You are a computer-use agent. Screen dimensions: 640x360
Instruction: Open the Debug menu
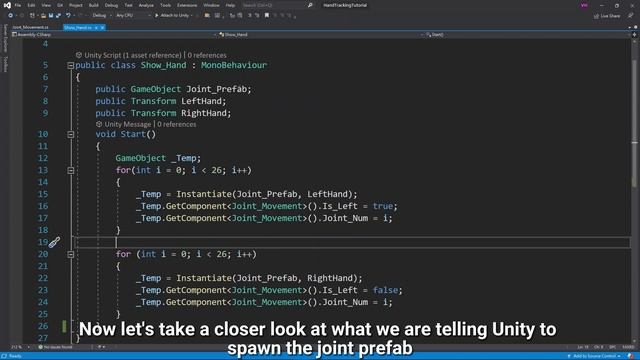111,5
